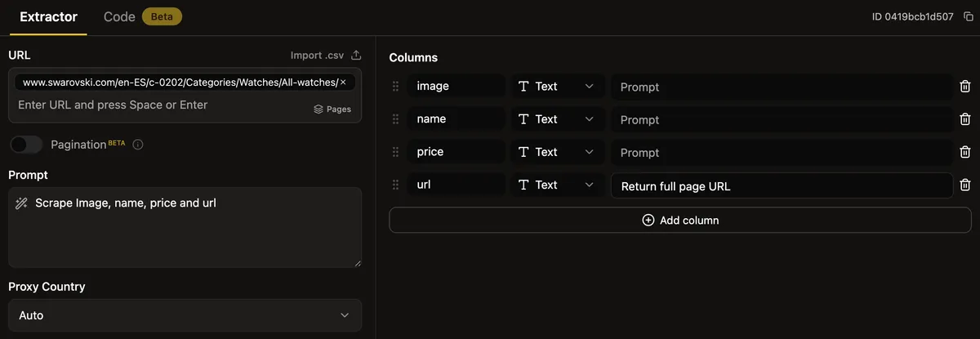Expand the Proxy Country dropdown
Viewport: 980px width, 339px height.
185,315
